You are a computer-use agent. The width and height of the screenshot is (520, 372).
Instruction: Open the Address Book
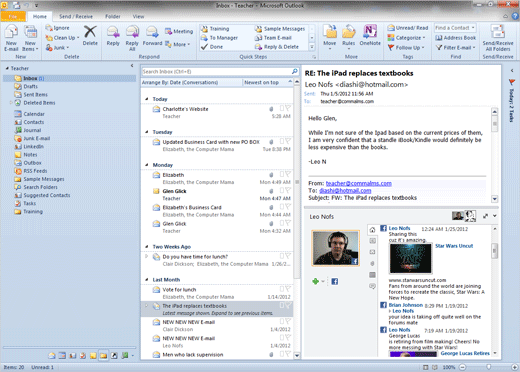(455, 38)
